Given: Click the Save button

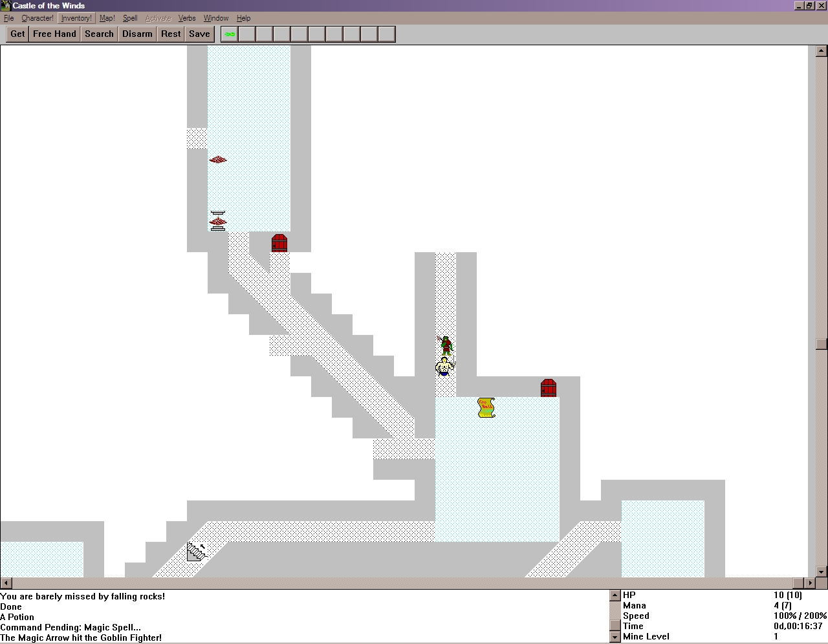Looking at the screenshot, I should (x=199, y=34).
